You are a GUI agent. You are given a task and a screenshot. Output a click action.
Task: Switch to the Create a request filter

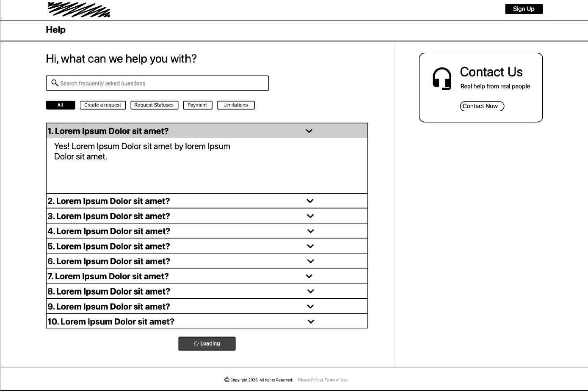103,105
